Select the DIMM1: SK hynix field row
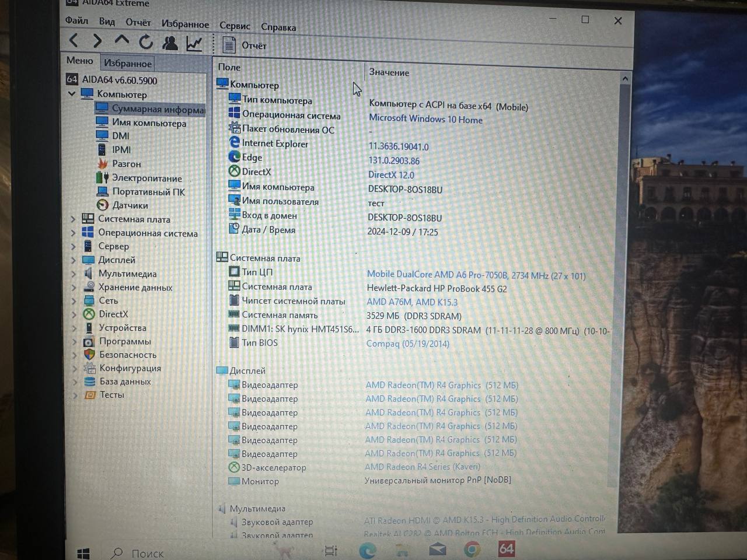This screenshot has height=560, width=747. tap(294, 329)
